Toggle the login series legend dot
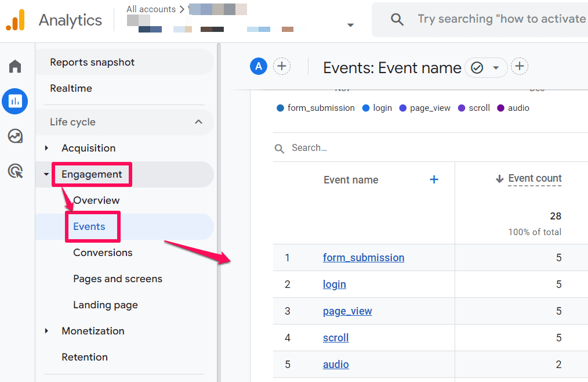The image size is (588, 382). pyautogui.click(x=366, y=108)
